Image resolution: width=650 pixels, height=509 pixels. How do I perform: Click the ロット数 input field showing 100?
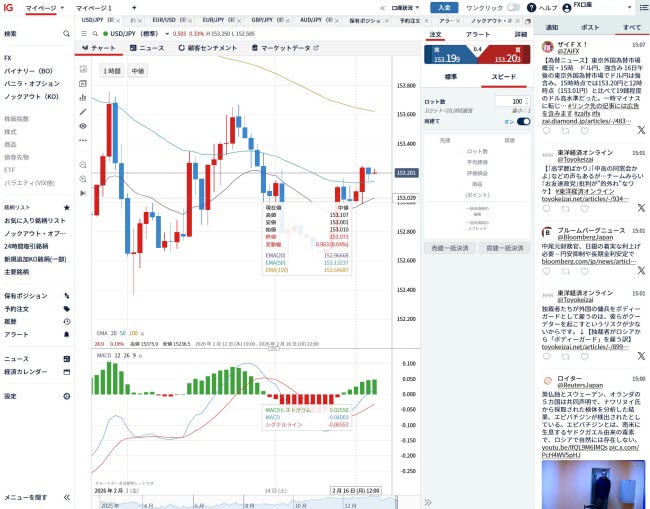(x=512, y=101)
